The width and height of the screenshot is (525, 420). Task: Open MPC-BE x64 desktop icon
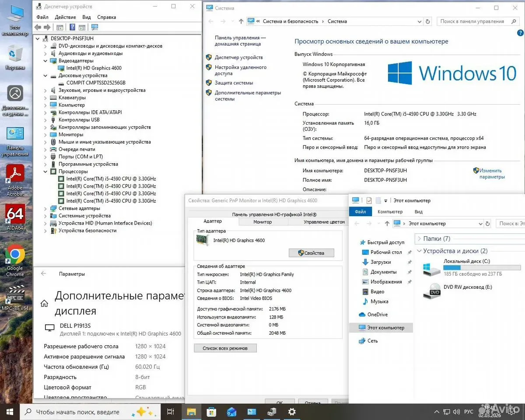pyautogui.click(x=15, y=298)
